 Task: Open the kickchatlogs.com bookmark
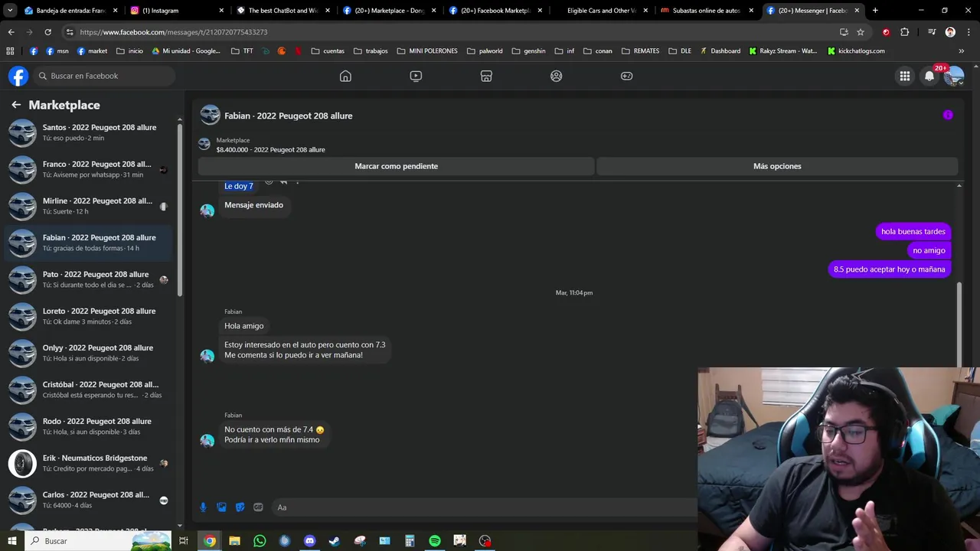856,51
